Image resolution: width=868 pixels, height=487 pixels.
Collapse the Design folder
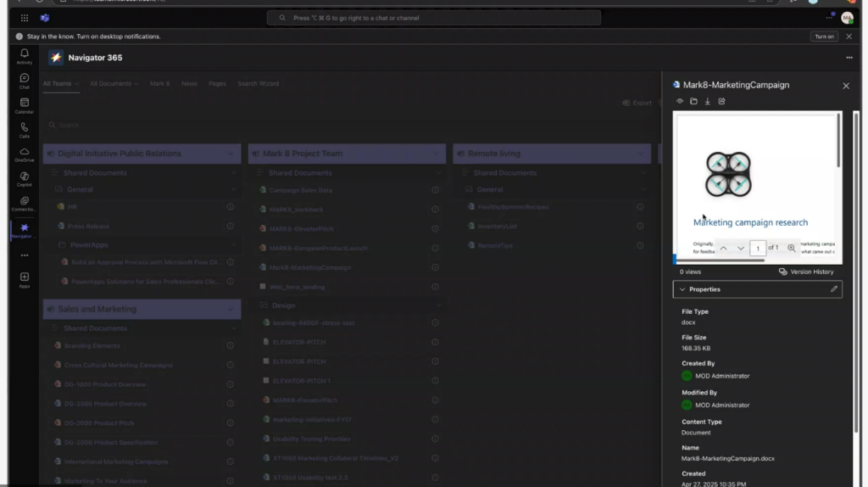[438, 305]
